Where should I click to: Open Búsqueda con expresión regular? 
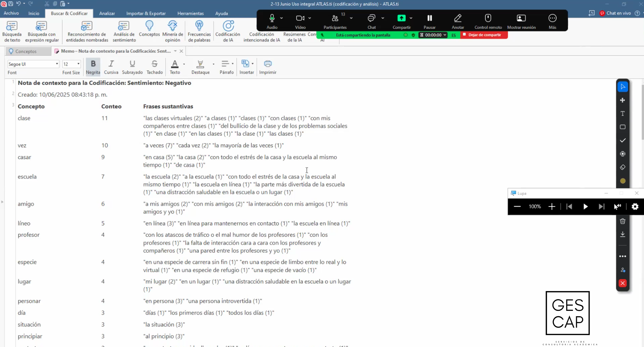point(42,31)
